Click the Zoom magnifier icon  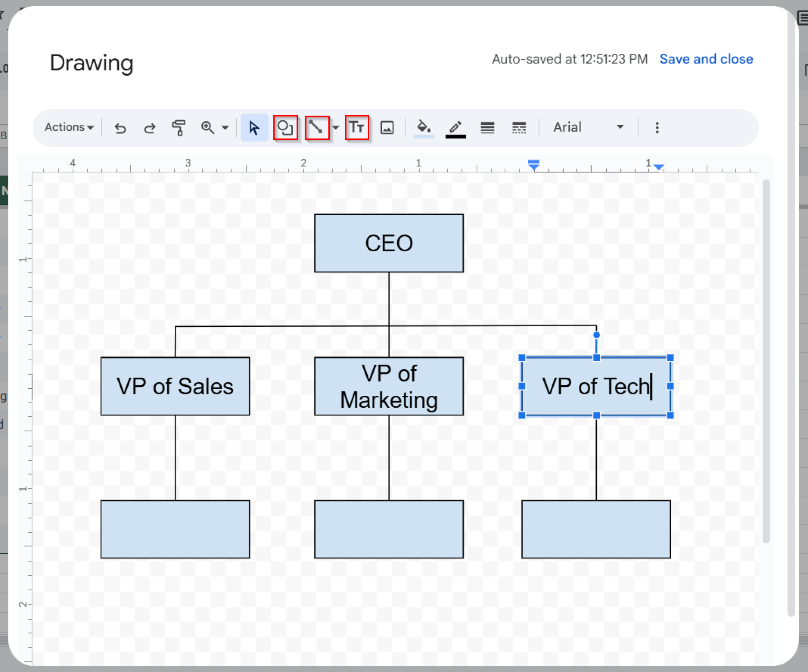[207, 127]
